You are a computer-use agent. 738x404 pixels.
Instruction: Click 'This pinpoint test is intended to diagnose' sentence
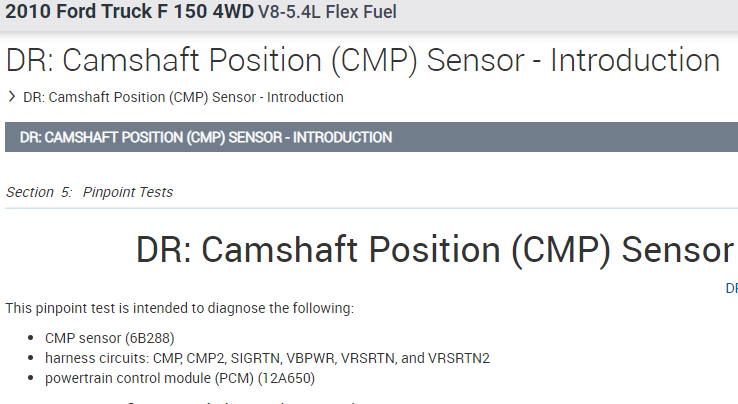tap(180, 308)
